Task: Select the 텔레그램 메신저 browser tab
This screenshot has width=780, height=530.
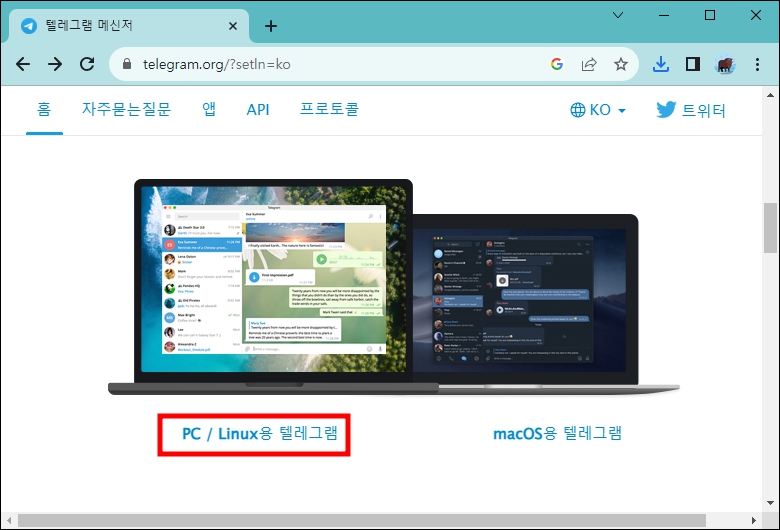Action: pos(127,25)
